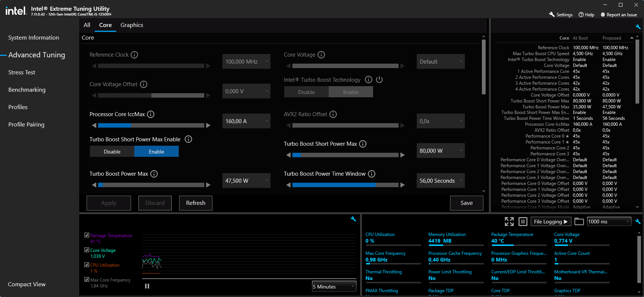Pause the graph recording
This screenshot has height=297, width=644.
tap(147, 286)
